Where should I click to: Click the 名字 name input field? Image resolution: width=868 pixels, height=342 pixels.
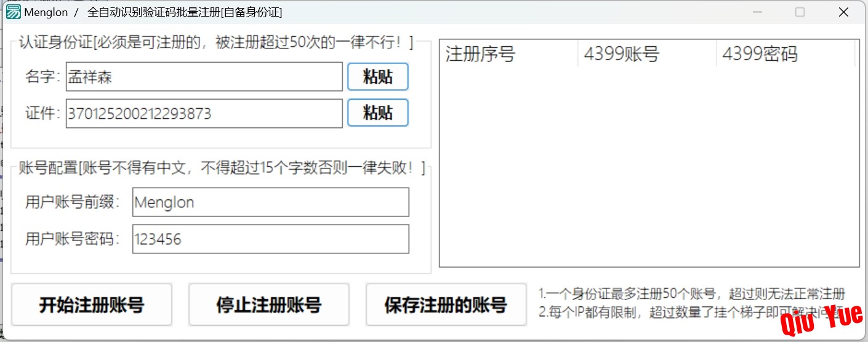pyautogui.click(x=204, y=77)
